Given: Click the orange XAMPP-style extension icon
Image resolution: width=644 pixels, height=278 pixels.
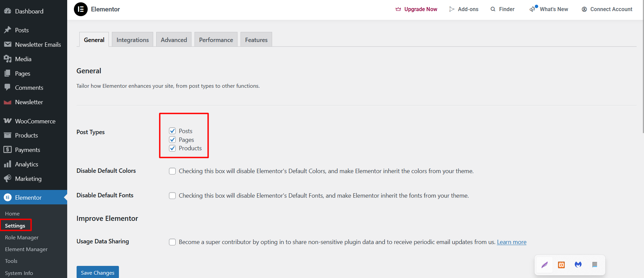Looking at the screenshot, I should pyautogui.click(x=561, y=265).
